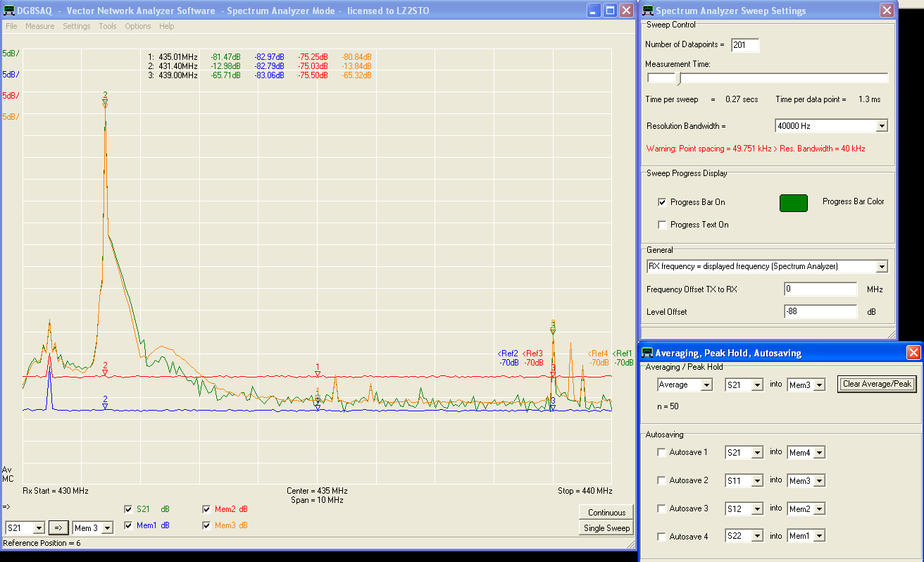Screen dimensions: 924x562
Task: Enable the Autosave 1 checkbox
Action: coord(661,452)
